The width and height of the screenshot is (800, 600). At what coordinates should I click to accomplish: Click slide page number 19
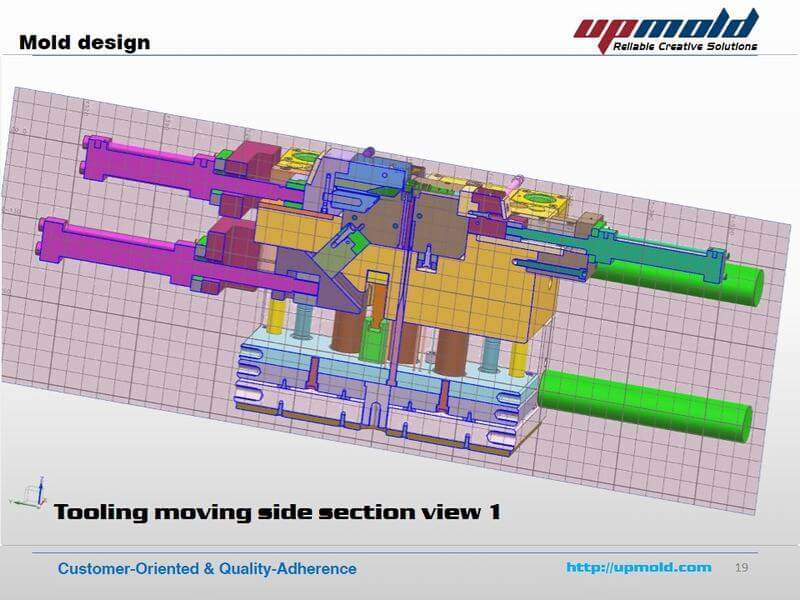(741, 567)
